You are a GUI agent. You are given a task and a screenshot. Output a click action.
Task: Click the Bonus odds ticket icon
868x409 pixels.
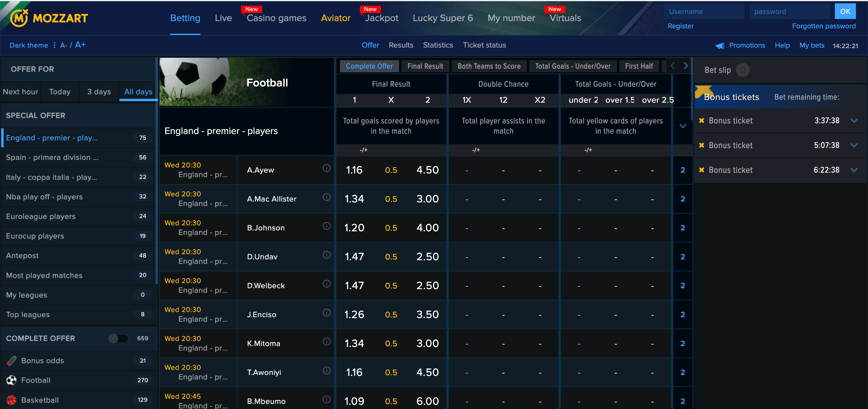coord(11,361)
